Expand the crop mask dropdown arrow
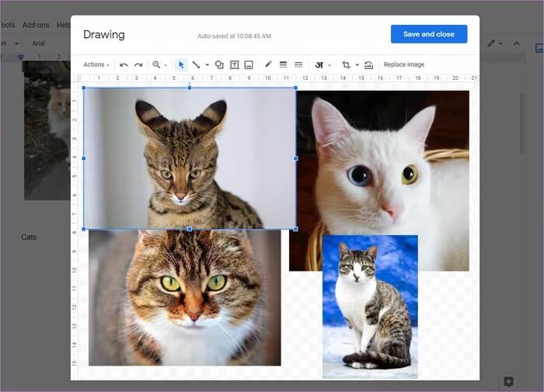The image size is (544, 392). coord(357,64)
